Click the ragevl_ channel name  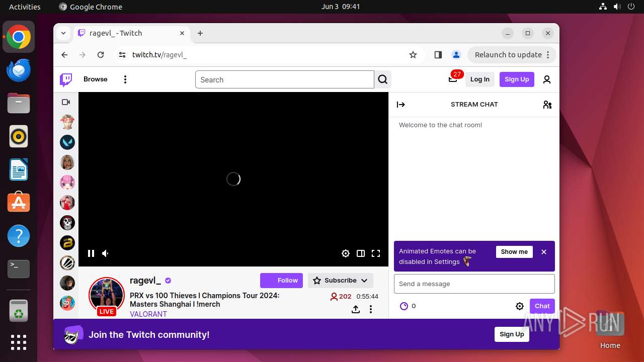pos(145,281)
